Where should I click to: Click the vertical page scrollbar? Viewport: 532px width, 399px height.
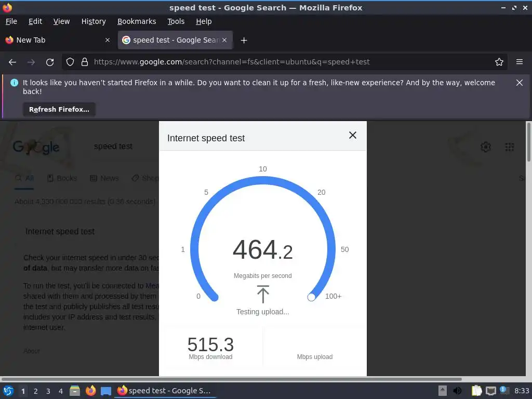(x=528, y=142)
